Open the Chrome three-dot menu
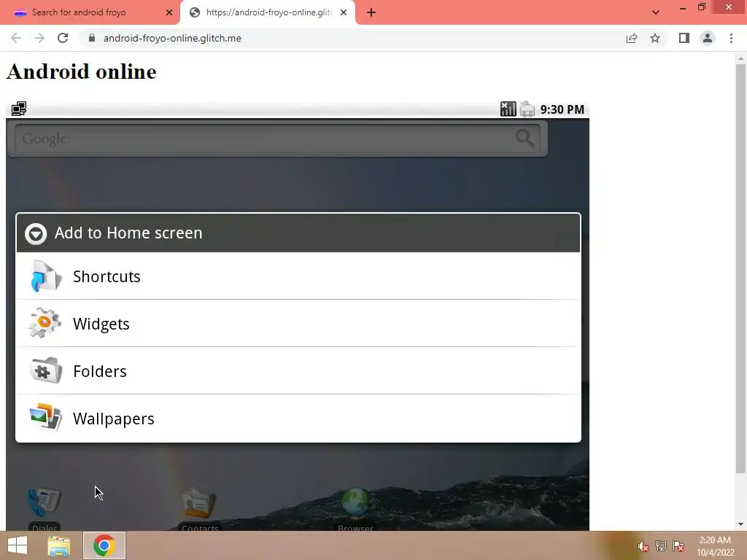The width and height of the screenshot is (747, 560). (731, 38)
